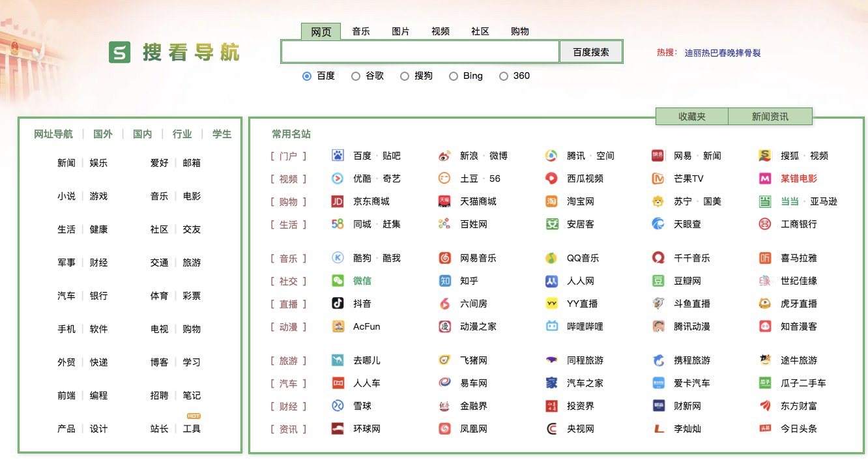Open the 喜马拉雅 link
The width and height of the screenshot is (868, 460).
coord(799,258)
